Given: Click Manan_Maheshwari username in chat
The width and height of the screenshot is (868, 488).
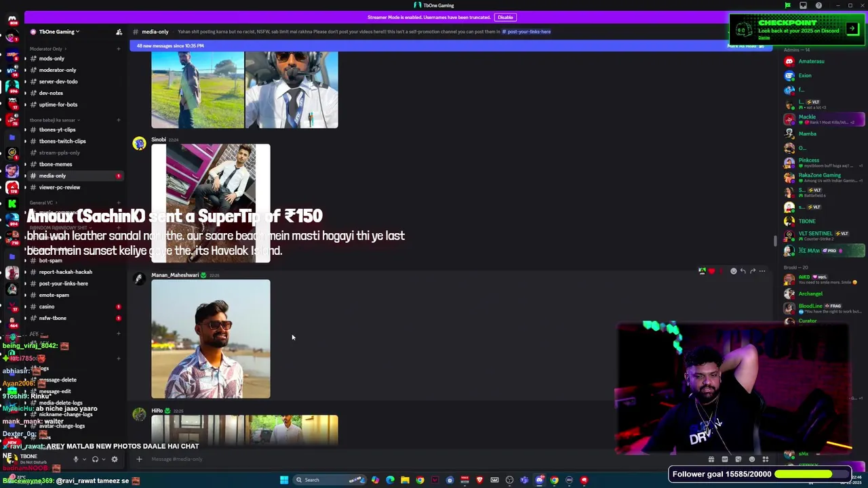Looking at the screenshot, I should tap(175, 275).
